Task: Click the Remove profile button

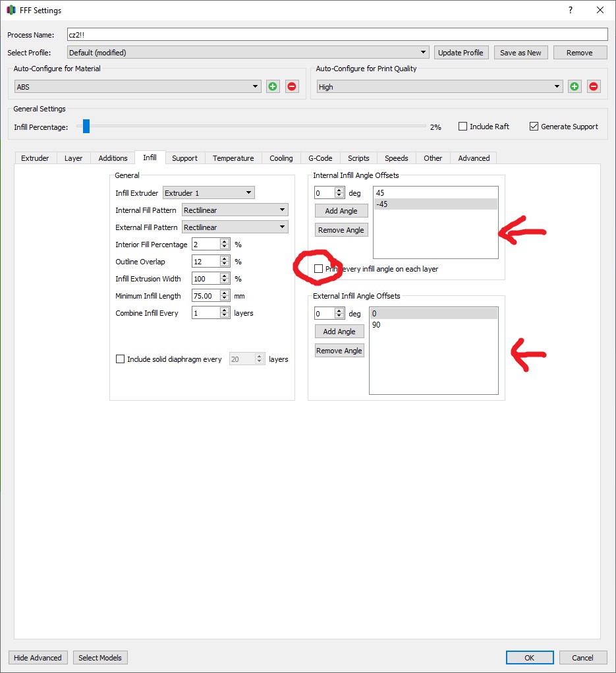Action: [580, 52]
